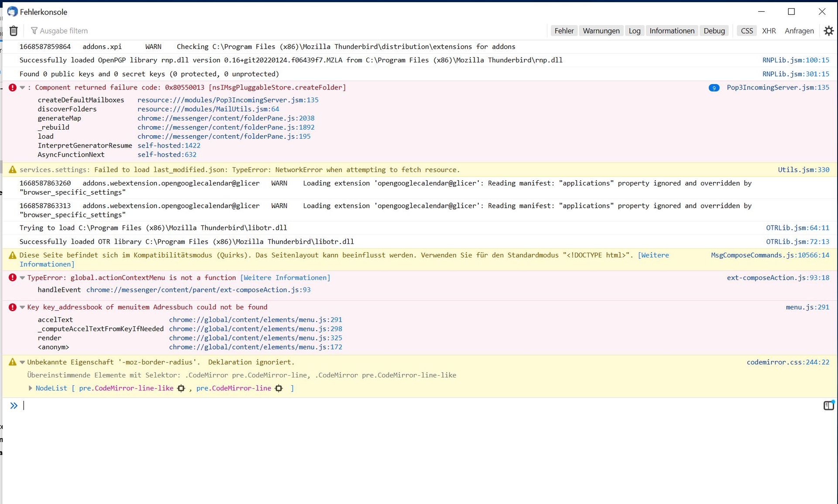Viewport: 838px width, 504px height.
Task: Click node highlighter icon next to pre.CodeMirror-line-like
Action: pyautogui.click(x=181, y=388)
